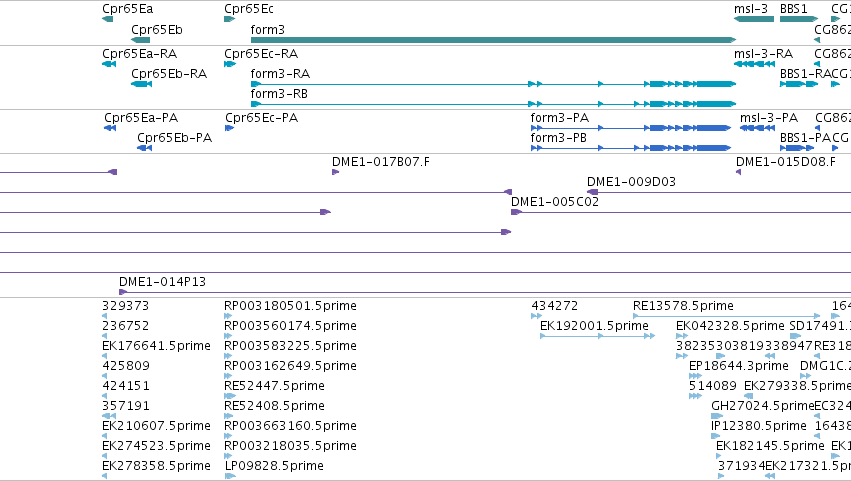Click the form3-PB protein feature
The image size is (851, 481).
(631, 148)
